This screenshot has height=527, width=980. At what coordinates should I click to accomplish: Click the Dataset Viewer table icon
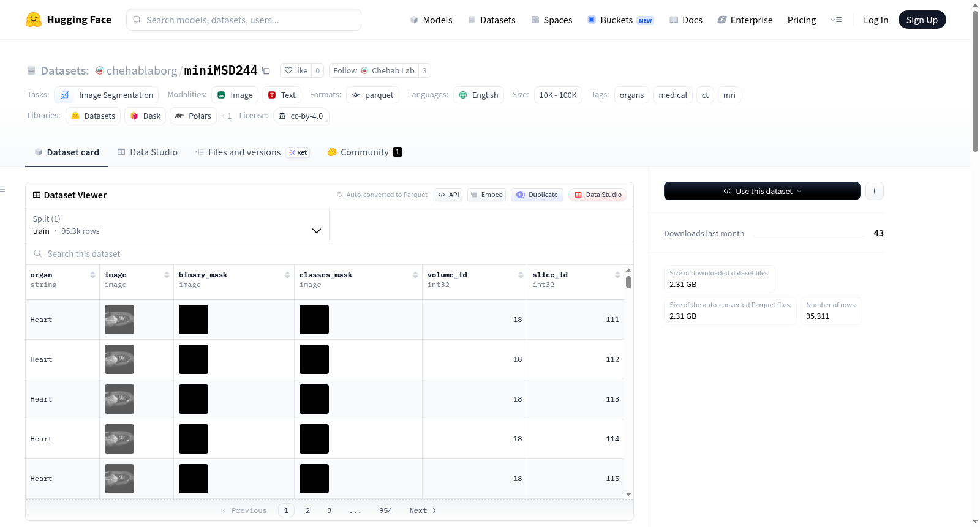tap(37, 195)
